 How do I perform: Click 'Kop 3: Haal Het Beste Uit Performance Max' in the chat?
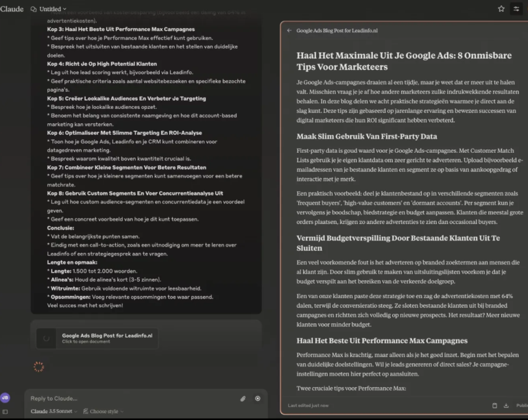pos(121,29)
